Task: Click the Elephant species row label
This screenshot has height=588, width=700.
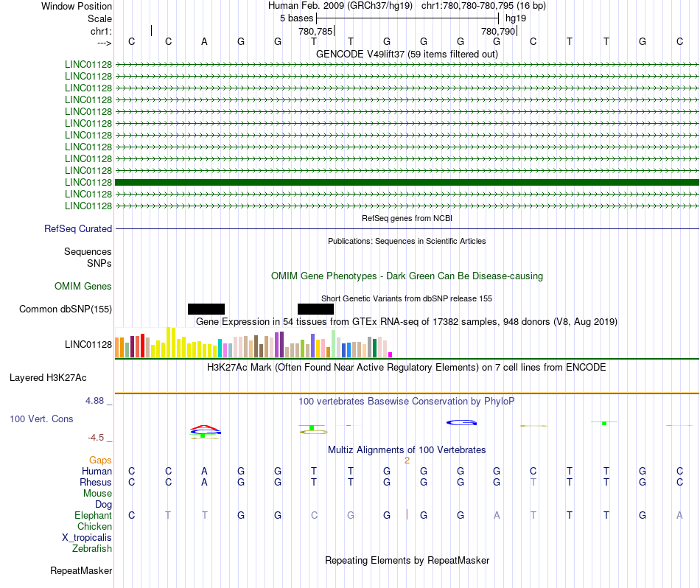Action: pyautogui.click(x=93, y=515)
